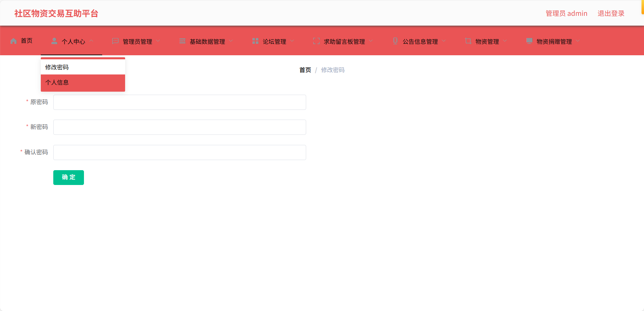Image resolution: width=644 pixels, height=311 pixels.
Task: Click the green 确定 button
Action: (x=68, y=177)
